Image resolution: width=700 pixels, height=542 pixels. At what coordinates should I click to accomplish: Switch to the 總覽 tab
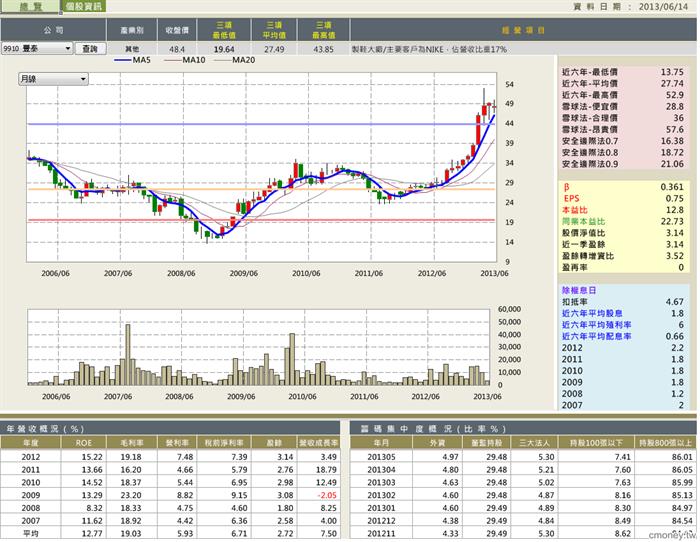coord(29,6)
